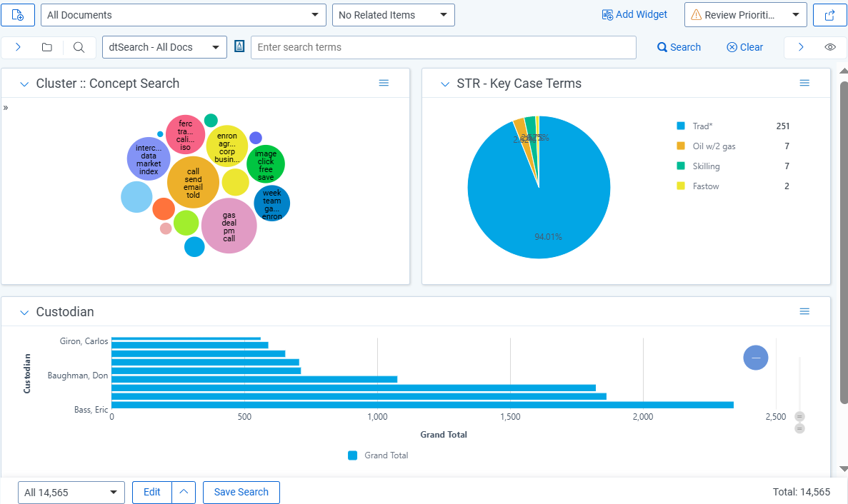Toggle Oil w/2 gas legend swatch
This screenshot has width=848, height=504.
(x=681, y=146)
